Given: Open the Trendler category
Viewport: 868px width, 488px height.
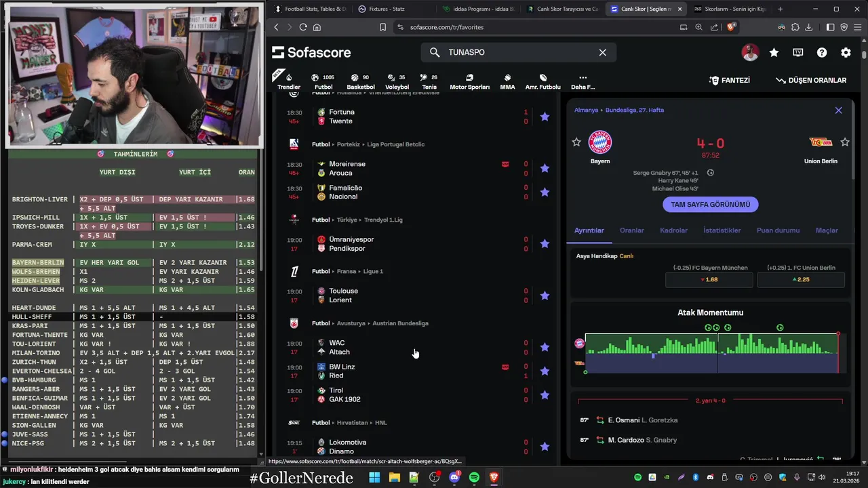Looking at the screenshot, I should coord(289,81).
